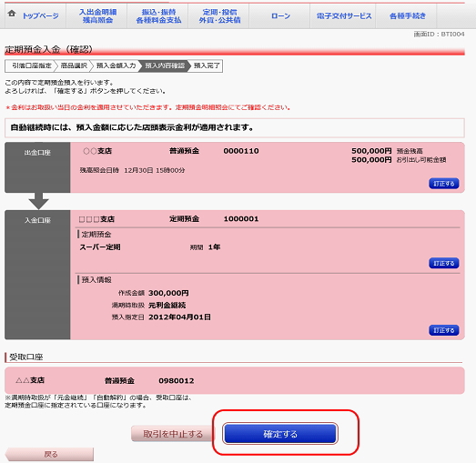Open 定期・投信 外貨・公共債 menu
This screenshot has width=476, height=463.
pos(219,16)
